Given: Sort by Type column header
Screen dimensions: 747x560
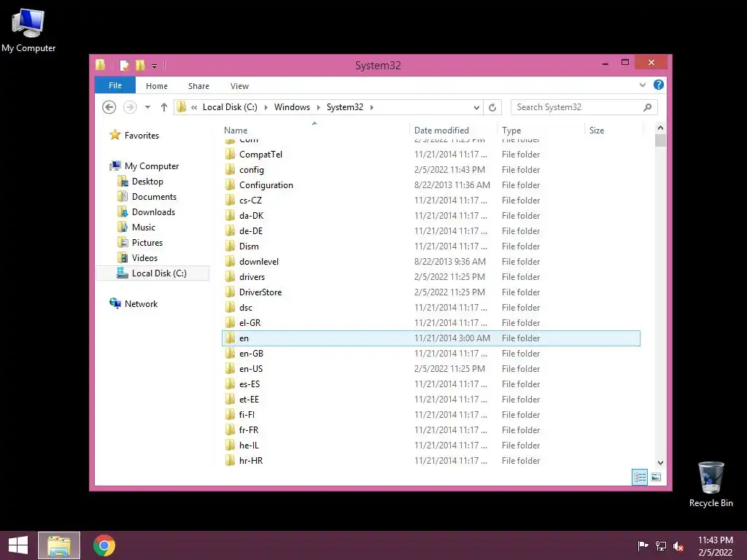Looking at the screenshot, I should click(541, 130).
